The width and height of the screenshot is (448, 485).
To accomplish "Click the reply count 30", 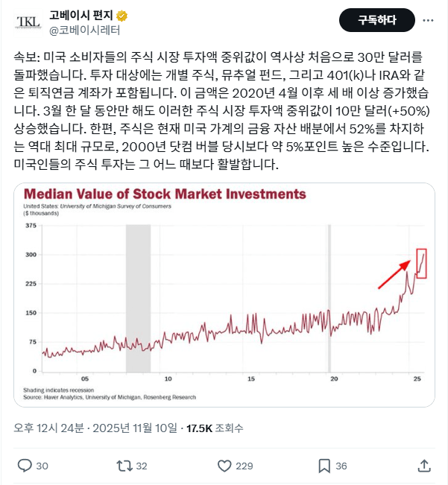I will click(42, 466).
